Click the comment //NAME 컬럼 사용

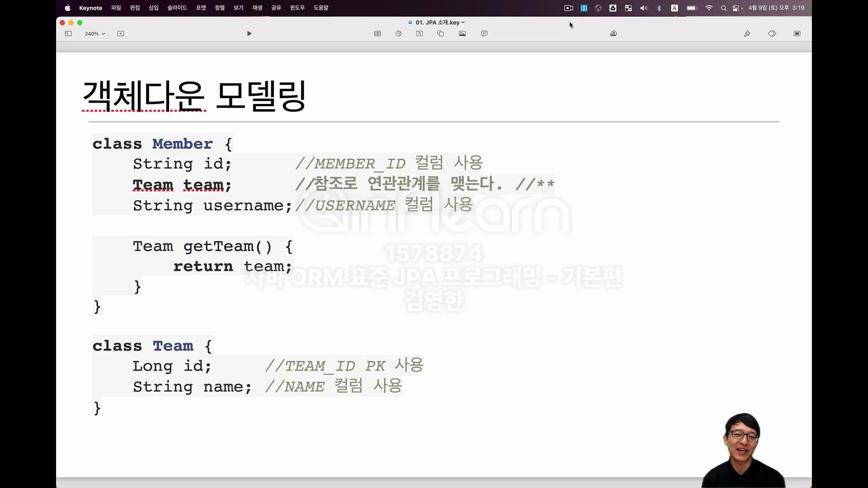[x=334, y=386]
